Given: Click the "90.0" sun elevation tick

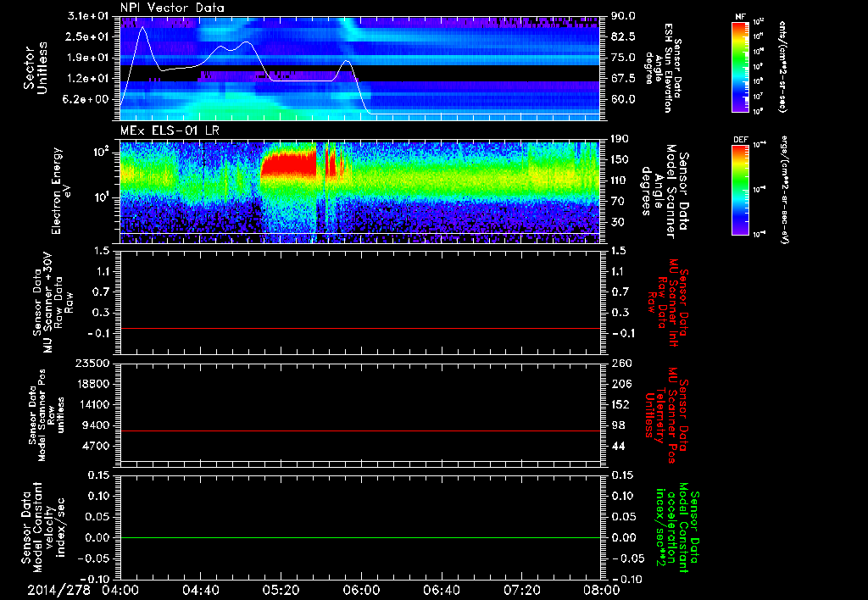Looking at the screenshot, I should (x=623, y=16).
